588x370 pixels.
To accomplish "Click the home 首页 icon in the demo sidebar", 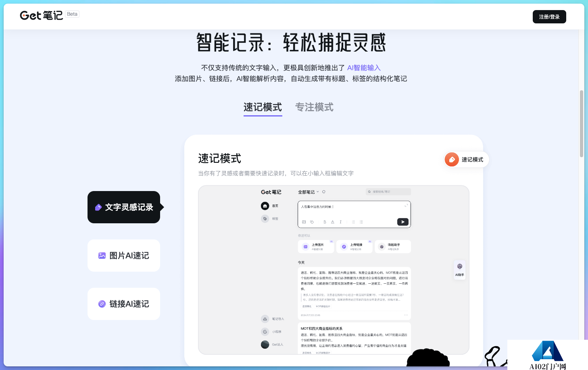I will pyautogui.click(x=265, y=206).
